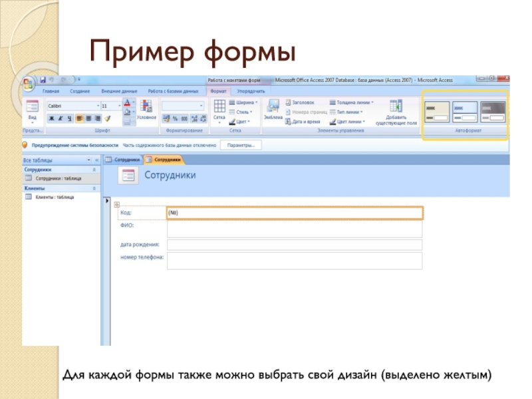Viewport: 532px width, 399px height.
Task: Open the font size 11 dropdown
Action: (x=109, y=106)
